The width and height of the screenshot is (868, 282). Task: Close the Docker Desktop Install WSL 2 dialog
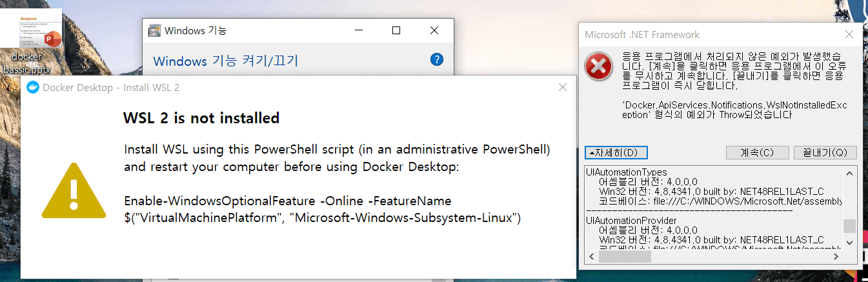pos(562,88)
